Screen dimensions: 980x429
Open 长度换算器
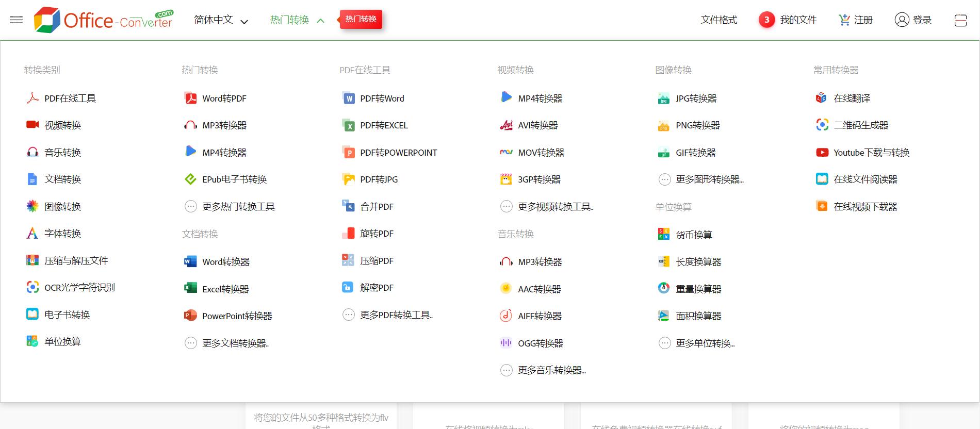[x=690, y=261]
